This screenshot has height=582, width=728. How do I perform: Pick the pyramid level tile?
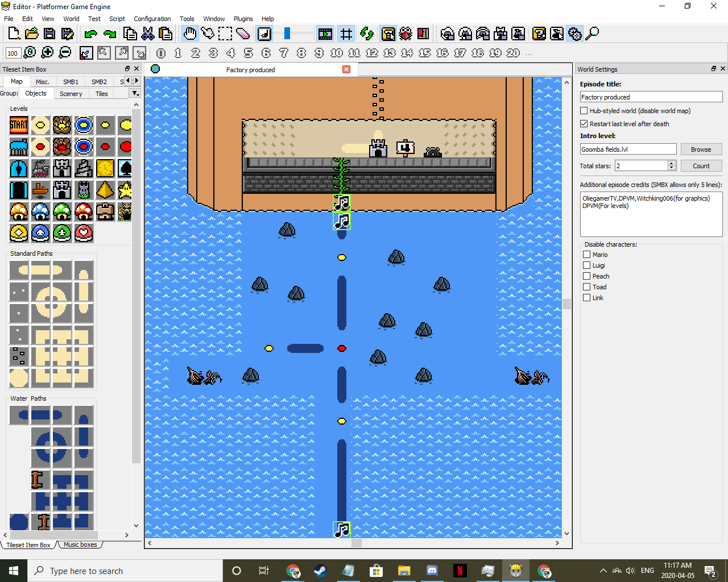point(105,190)
